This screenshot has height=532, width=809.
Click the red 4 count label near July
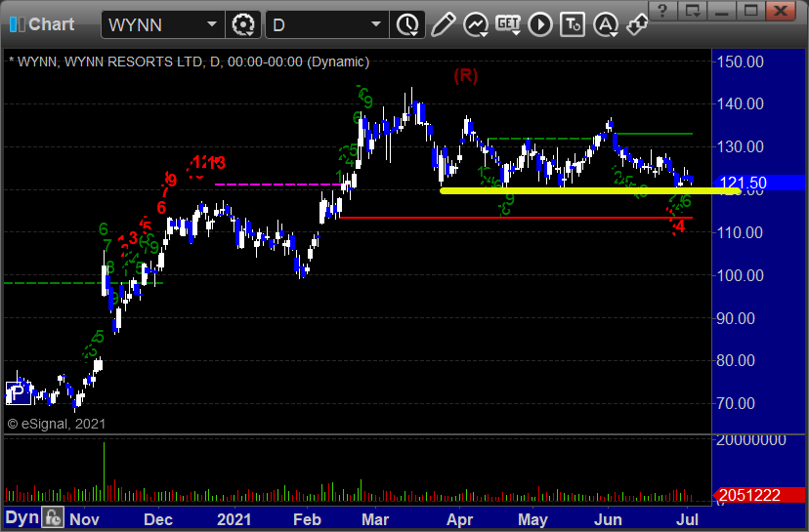(x=680, y=225)
